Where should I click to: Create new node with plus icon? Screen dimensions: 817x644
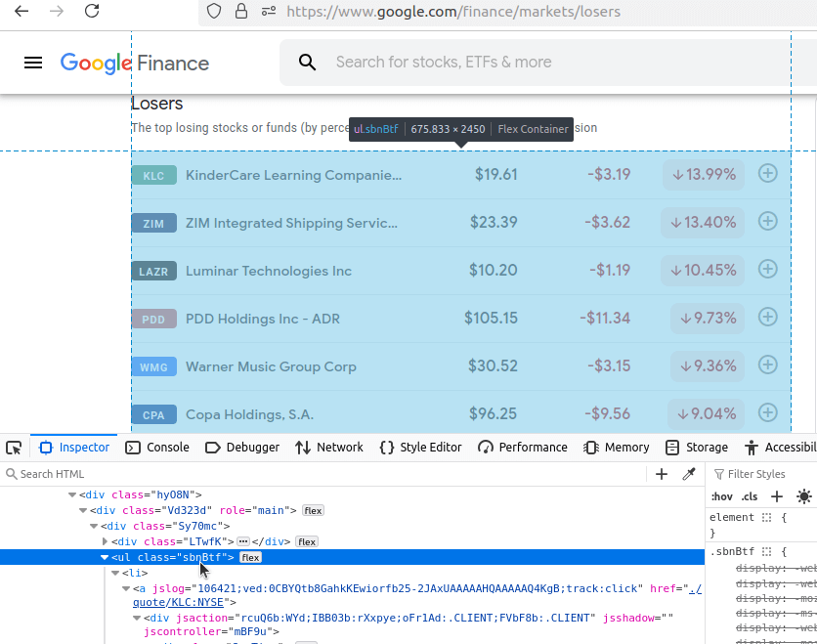[x=662, y=474]
